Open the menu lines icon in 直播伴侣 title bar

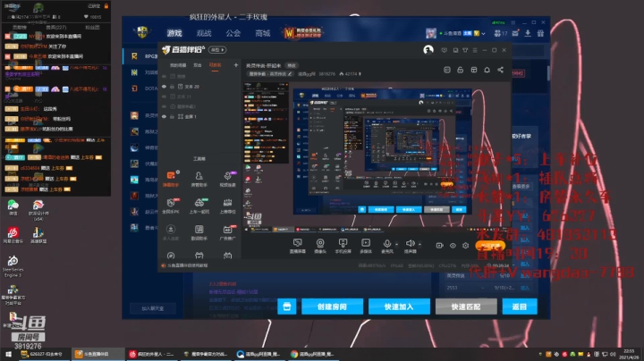coord(475,50)
